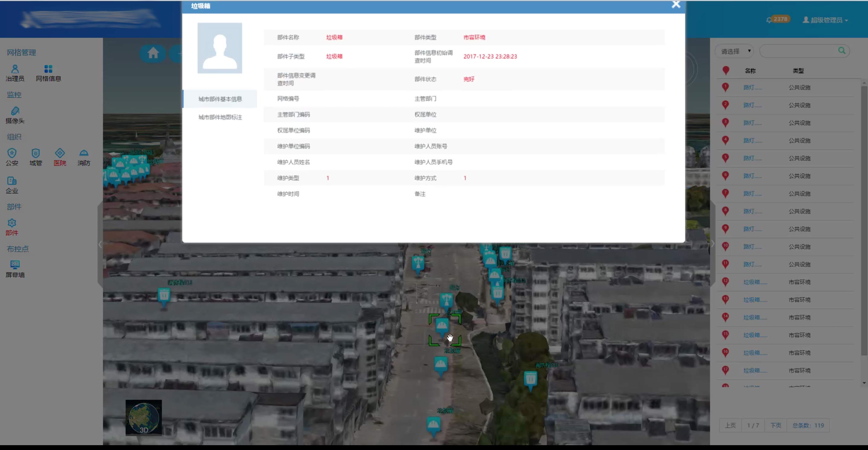The width and height of the screenshot is (868, 450).
Task: Switch to 城市部件基本信息 tab
Action: [220, 99]
